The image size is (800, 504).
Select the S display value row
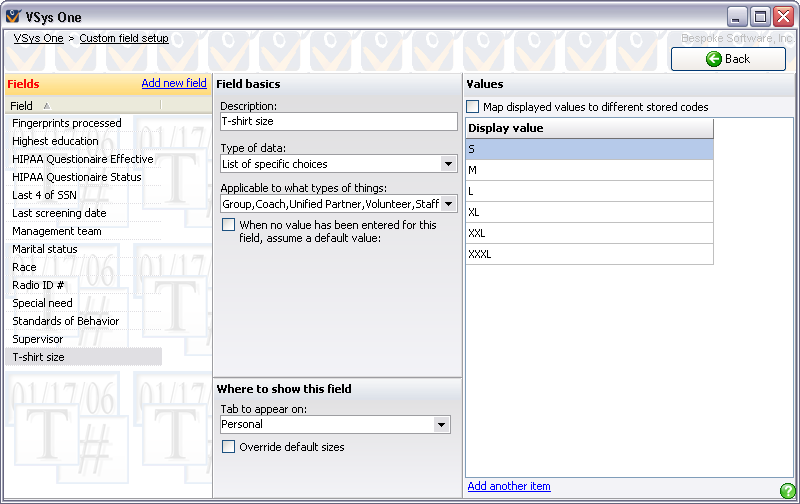pos(589,149)
